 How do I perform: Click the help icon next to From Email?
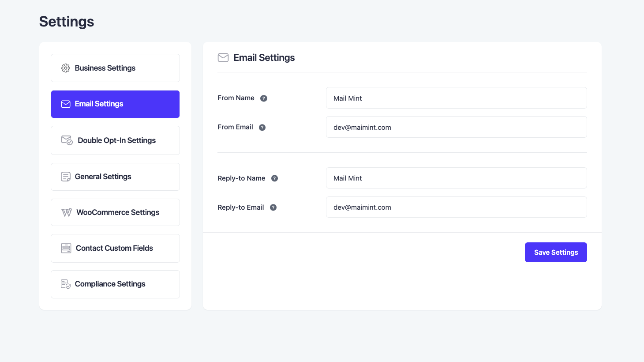262,128
